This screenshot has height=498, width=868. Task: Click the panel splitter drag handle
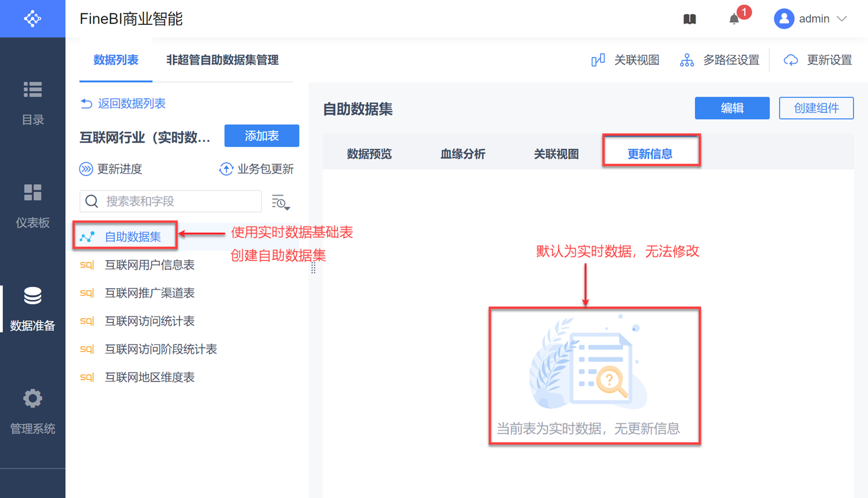coord(313,268)
